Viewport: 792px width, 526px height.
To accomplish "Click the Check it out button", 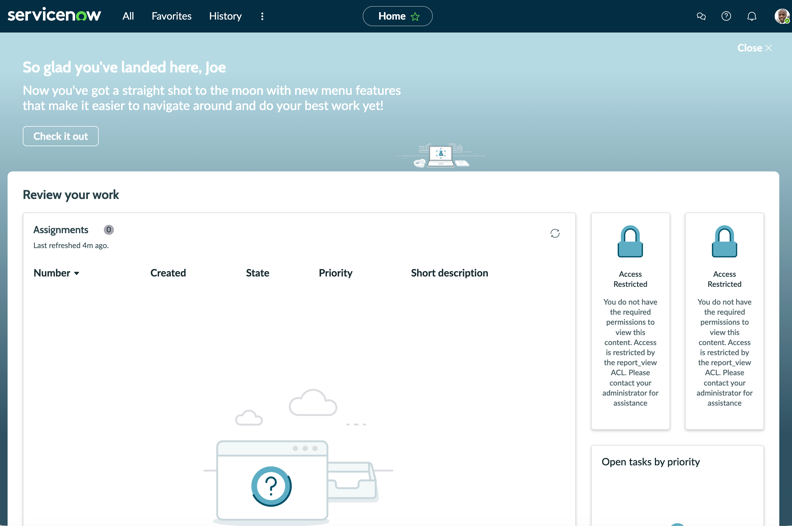I will 61,136.
